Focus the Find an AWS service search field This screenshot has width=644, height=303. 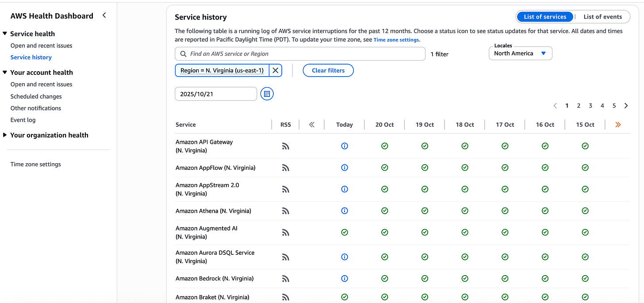click(300, 54)
